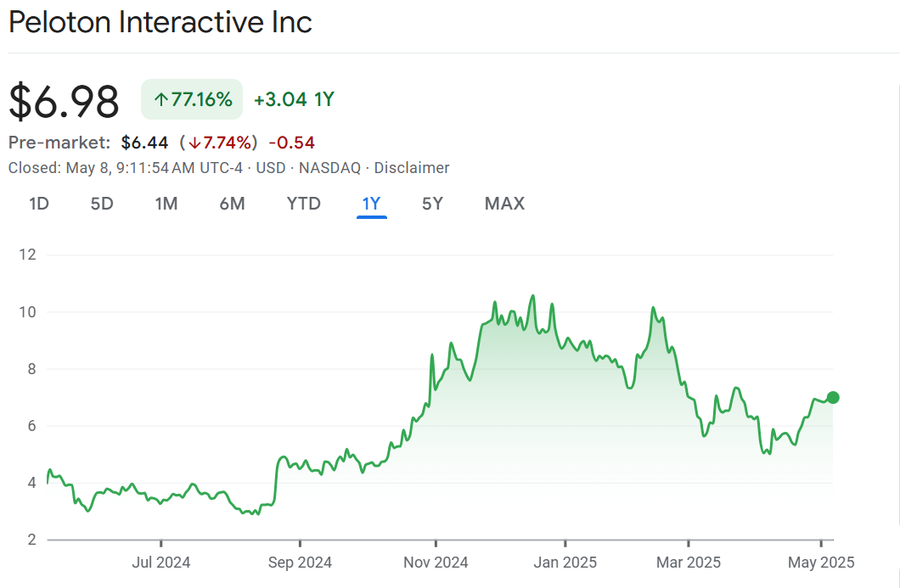Show the 1M price history
This screenshot has width=900, height=588.
coord(166,204)
